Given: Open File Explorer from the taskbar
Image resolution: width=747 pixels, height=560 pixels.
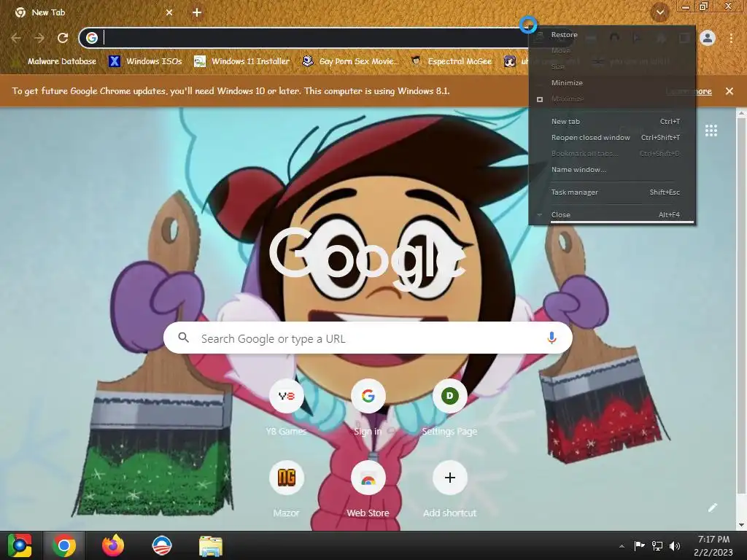Looking at the screenshot, I should pos(211,545).
